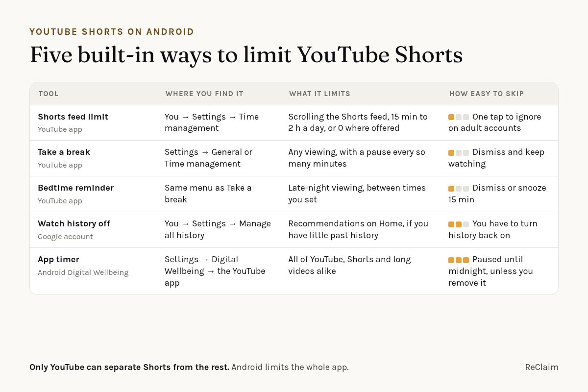Image resolution: width=588 pixels, height=392 pixels.
Task: Click 'Recommendations on Home' cell
Action: point(358,229)
